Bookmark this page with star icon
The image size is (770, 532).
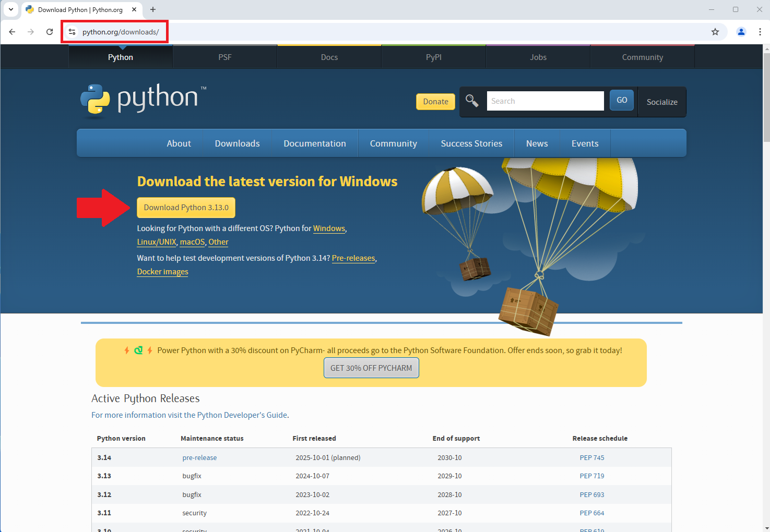(715, 32)
